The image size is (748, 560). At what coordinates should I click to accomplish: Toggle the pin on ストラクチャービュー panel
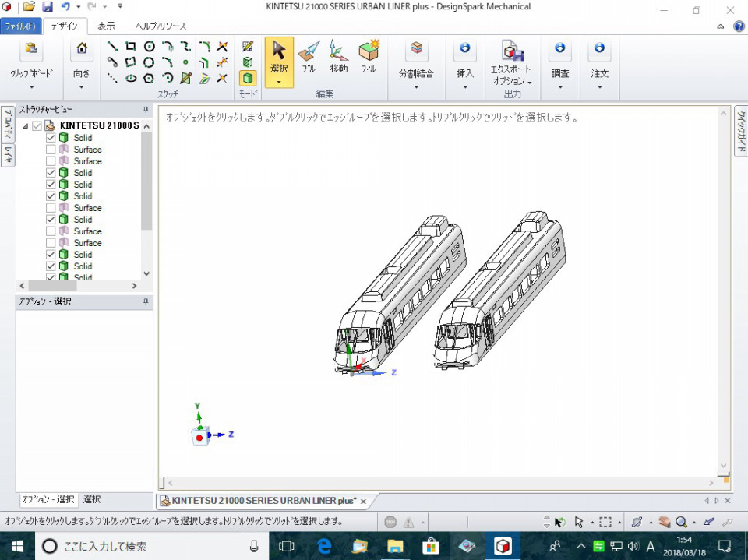pos(146,110)
